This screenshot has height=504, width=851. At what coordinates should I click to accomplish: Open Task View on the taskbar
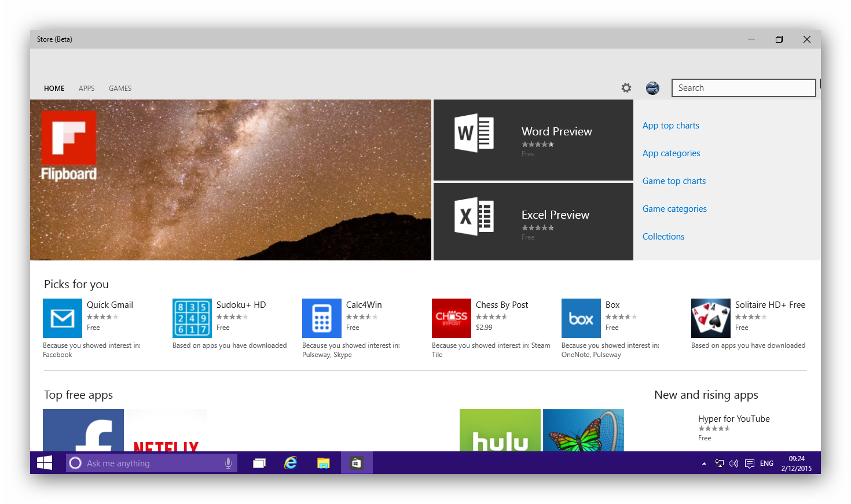pyautogui.click(x=259, y=463)
